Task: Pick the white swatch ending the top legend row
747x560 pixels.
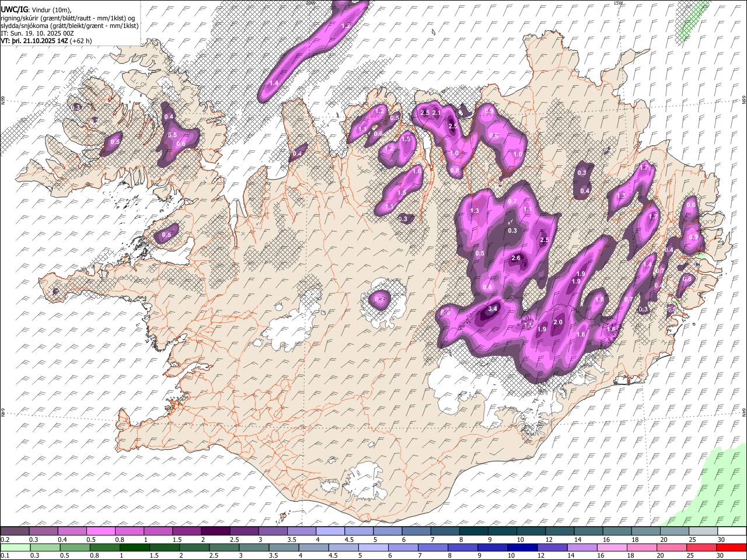Action: [731, 531]
